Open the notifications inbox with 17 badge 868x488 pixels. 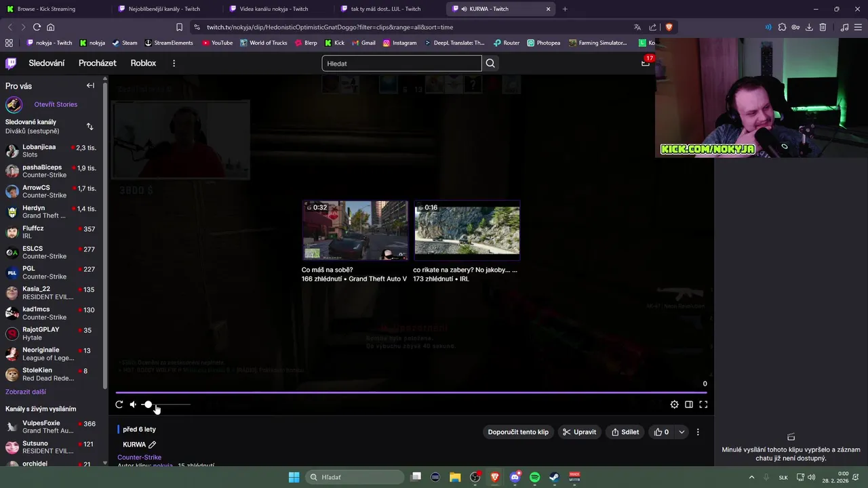click(646, 62)
